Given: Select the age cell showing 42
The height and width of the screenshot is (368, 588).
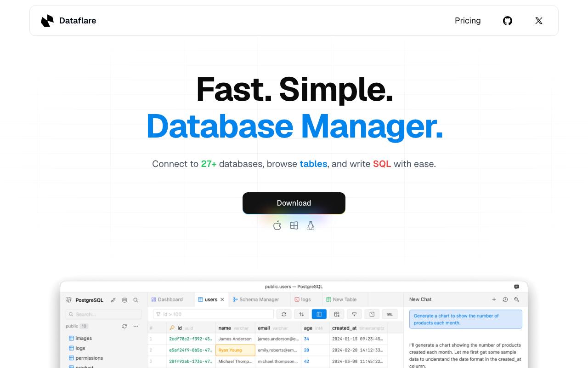Looking at the screenshot, I should [x=315, y=362].
